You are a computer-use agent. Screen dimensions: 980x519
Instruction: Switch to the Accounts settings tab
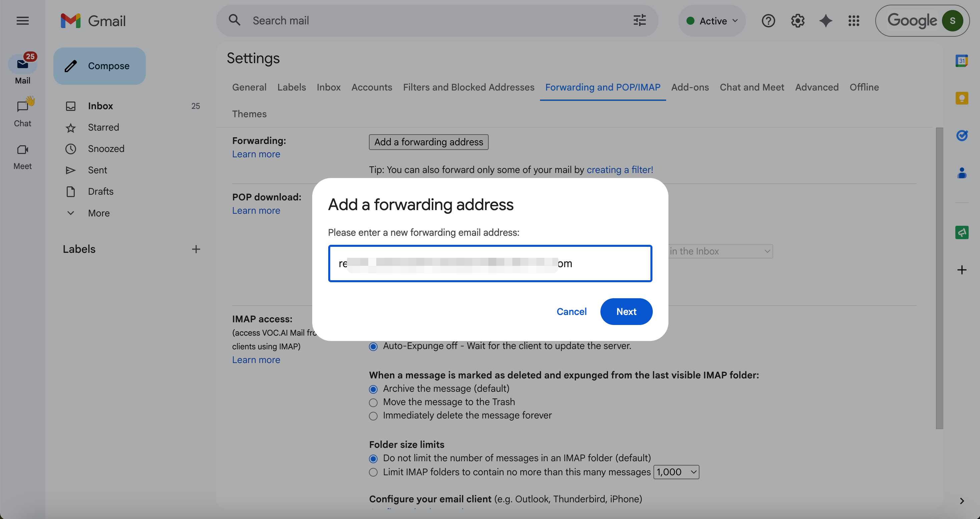pyautogui.click(x=371, y=87)
